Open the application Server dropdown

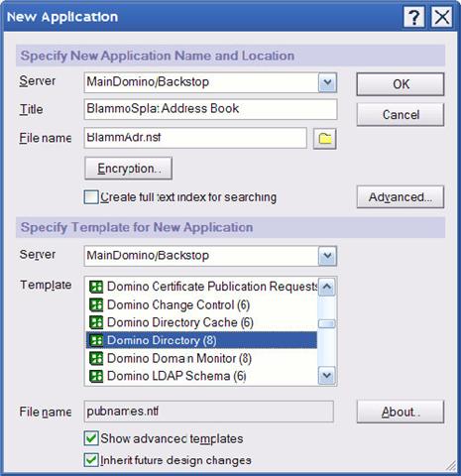click(x=327, y=82)
